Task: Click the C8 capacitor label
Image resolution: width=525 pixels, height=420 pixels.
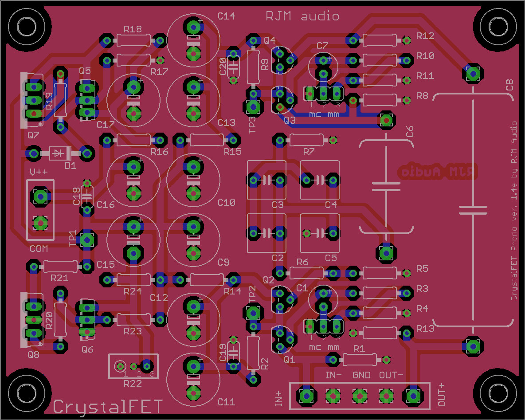Action: (509, 85)
